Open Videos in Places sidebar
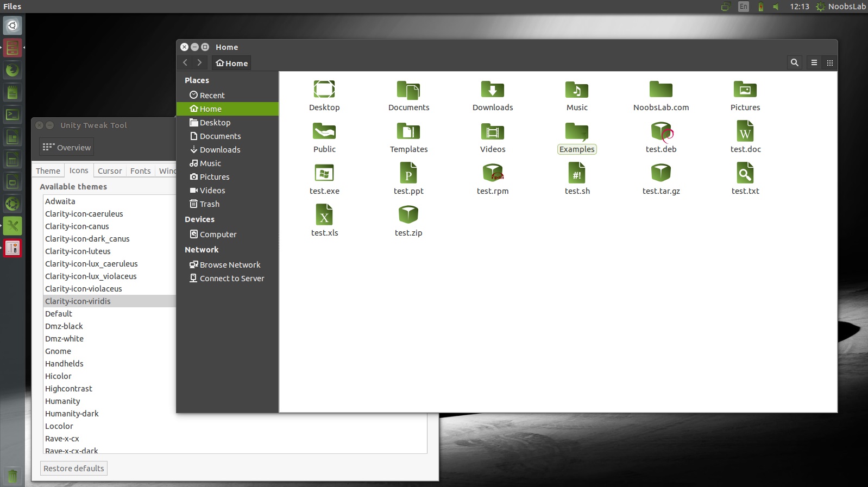868x487 pixels. (x=228, y=190)
